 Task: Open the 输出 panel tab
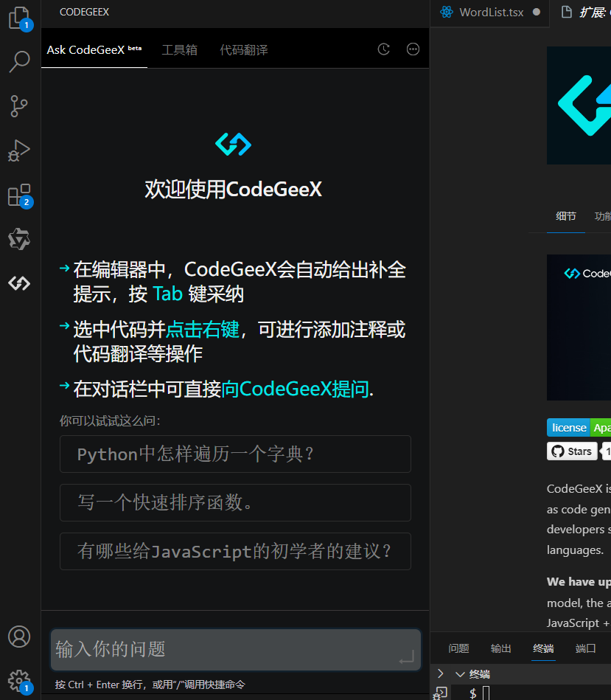pos(501,648)
